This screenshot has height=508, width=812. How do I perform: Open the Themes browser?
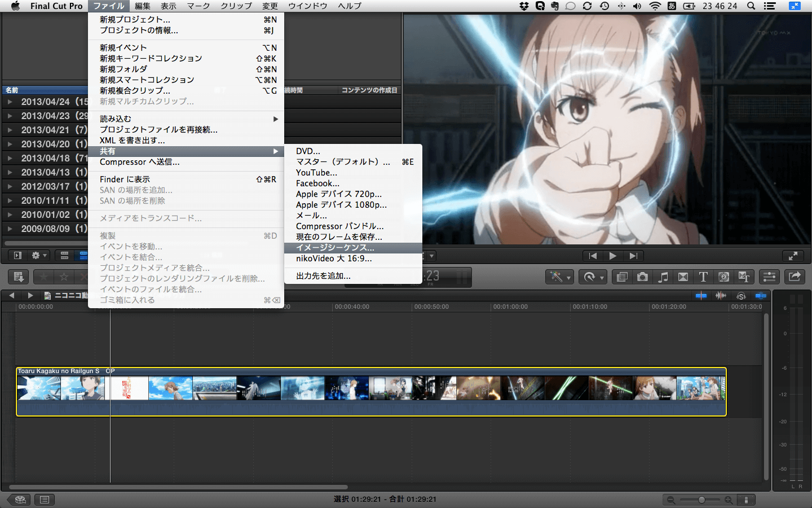744,277
